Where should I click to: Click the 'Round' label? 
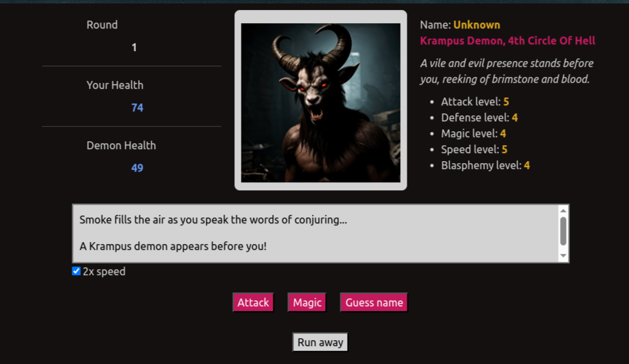coord(102,25)
